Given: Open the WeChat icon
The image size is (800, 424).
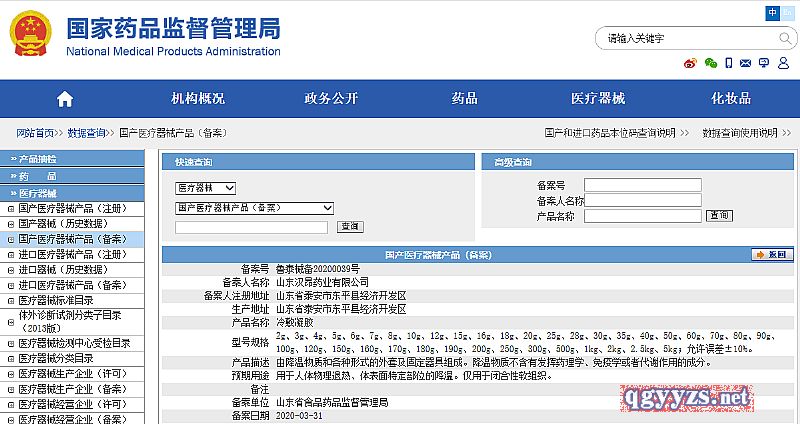Looking at the screenshot, I should [x=711, y=63].
